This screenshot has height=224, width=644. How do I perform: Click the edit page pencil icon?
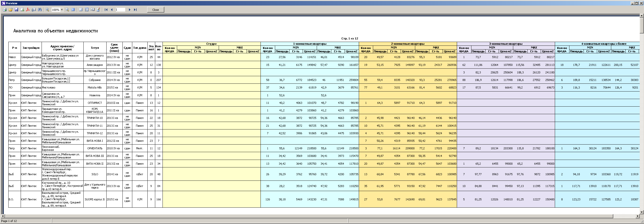[98, 10]
